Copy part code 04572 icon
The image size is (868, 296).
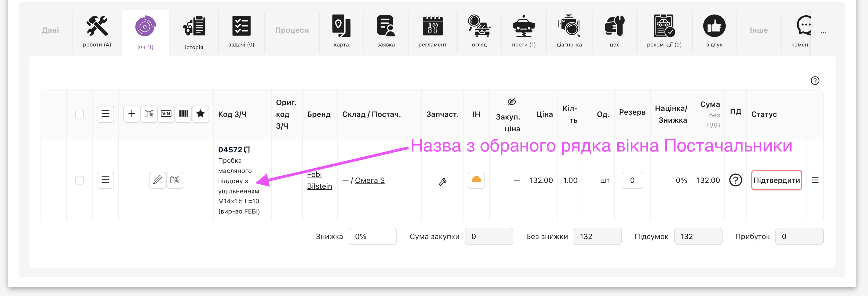click(247, 149)
